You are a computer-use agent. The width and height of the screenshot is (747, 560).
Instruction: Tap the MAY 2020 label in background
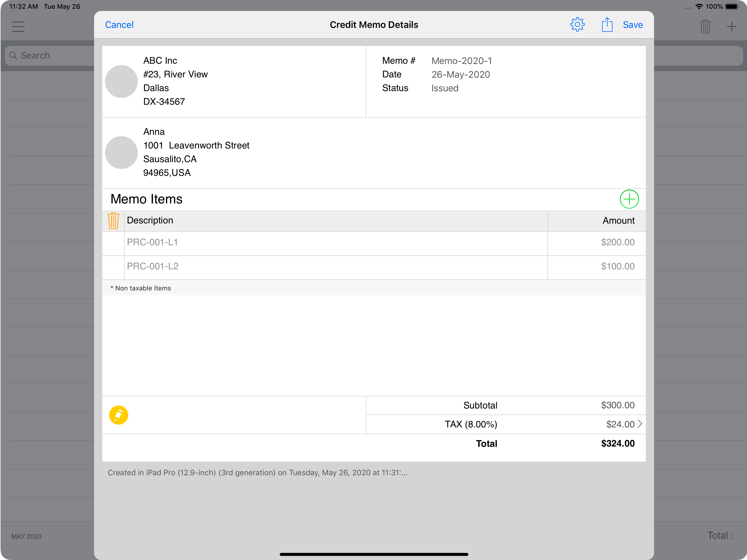click(26, 536)
